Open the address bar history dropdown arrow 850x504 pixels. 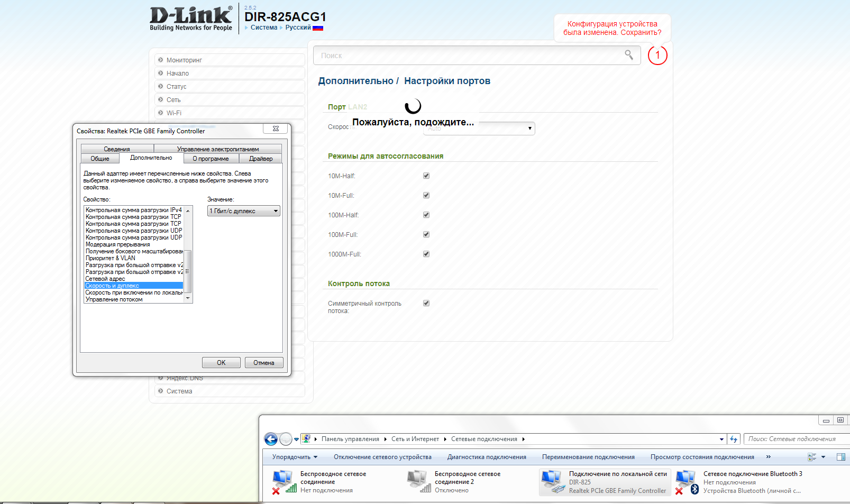pyautogui.click(x=722, y=439)
